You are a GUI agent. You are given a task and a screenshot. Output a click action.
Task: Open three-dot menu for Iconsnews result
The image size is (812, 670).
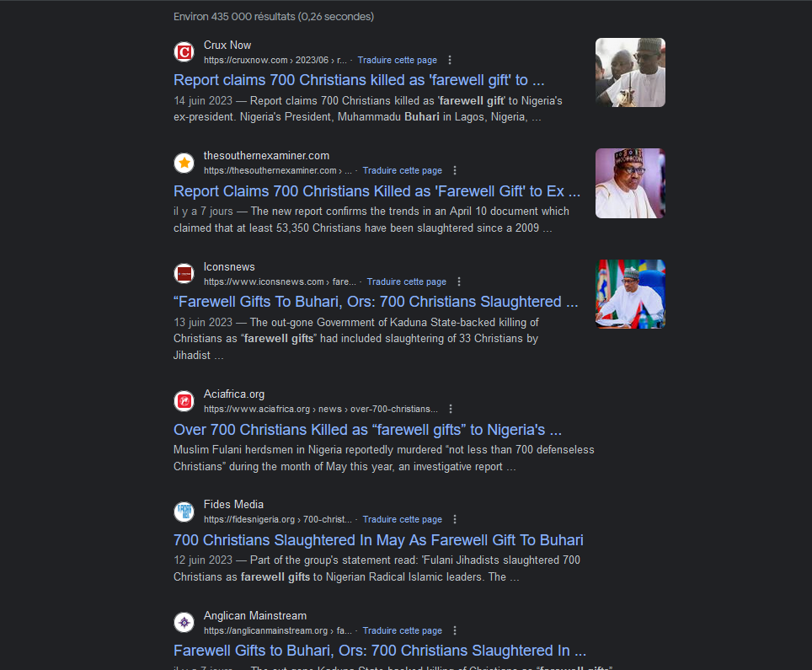point(459,281)
